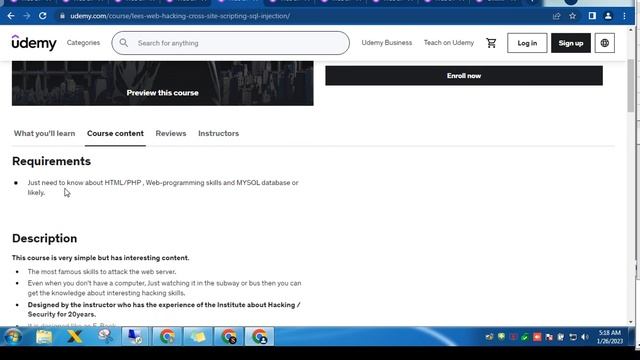640x360 pixels.
Task: Click the Description heading
Action: tap(44, 238)
